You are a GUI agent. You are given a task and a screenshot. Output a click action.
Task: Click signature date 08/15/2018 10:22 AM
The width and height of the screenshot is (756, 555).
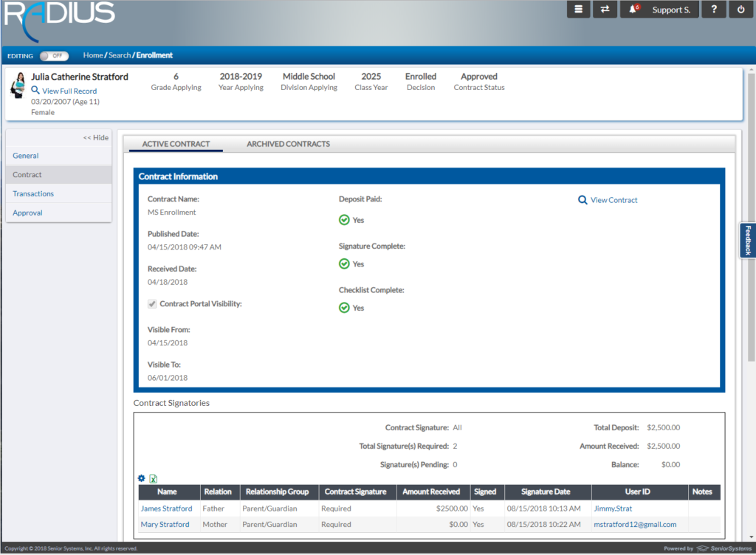click(544, 525)
